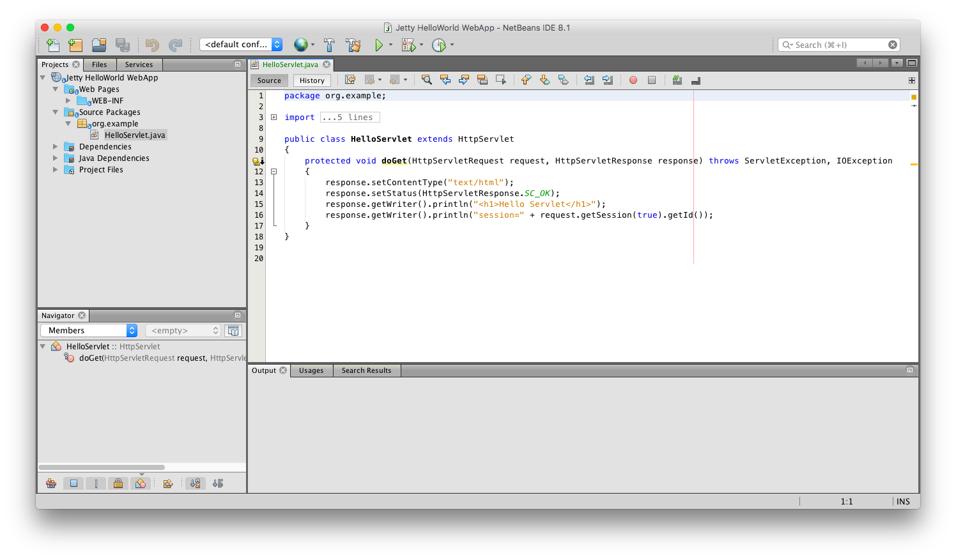Run the project with green play icon
This screenshot has width=956, height=560.
379,45
